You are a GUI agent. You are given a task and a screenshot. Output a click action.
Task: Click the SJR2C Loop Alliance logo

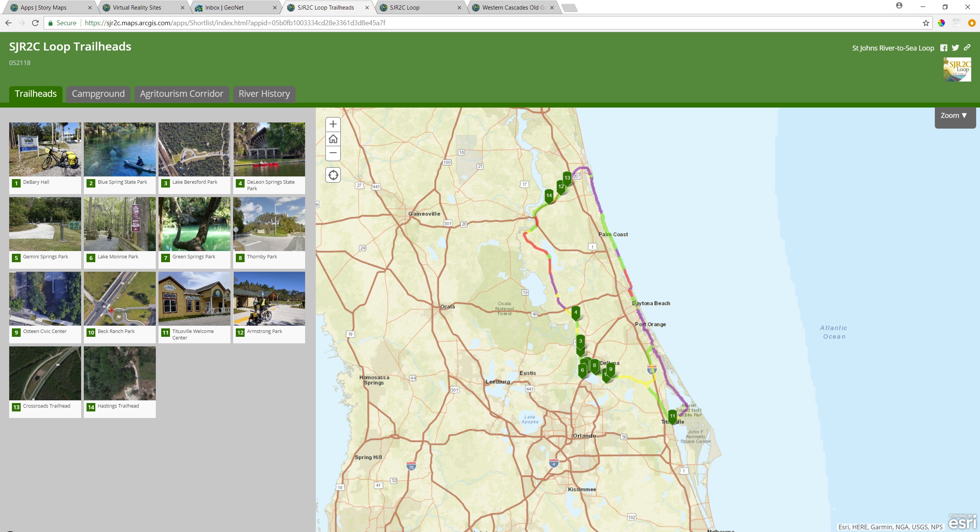click(x=957, y=69)
